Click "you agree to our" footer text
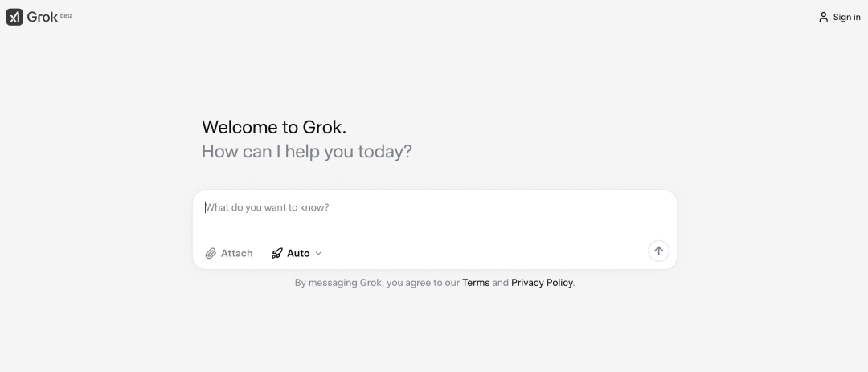868x372 pixels. click(424, 283)
